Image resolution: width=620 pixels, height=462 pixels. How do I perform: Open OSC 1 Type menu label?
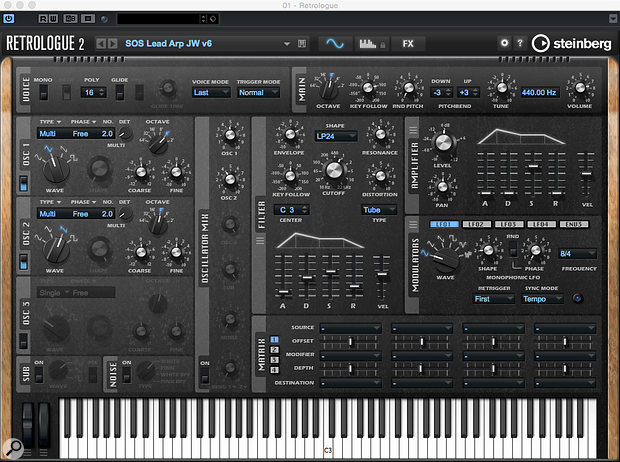click(50, 122)
